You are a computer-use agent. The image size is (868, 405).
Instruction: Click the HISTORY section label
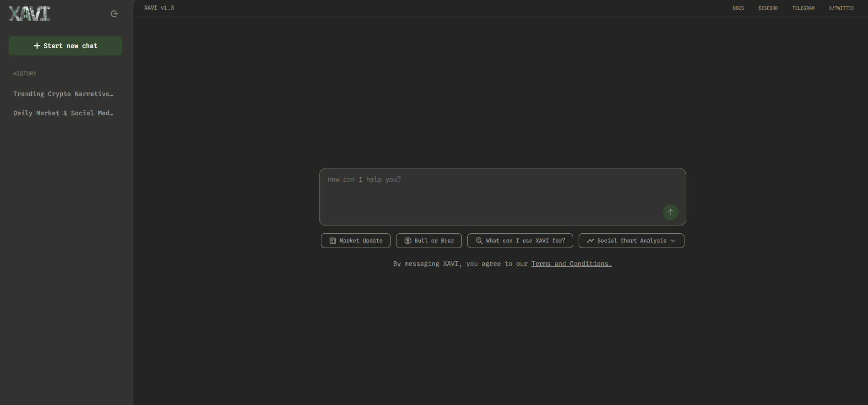[25, 74]
